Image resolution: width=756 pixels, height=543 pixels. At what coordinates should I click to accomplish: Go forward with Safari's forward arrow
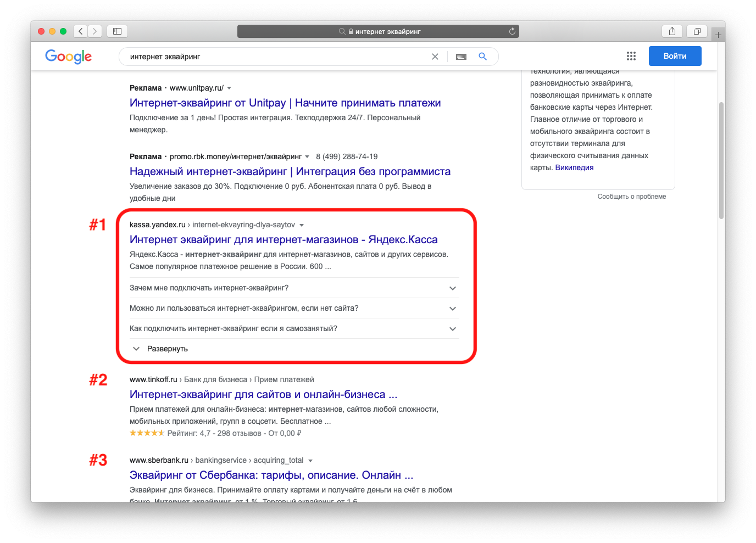95,31
